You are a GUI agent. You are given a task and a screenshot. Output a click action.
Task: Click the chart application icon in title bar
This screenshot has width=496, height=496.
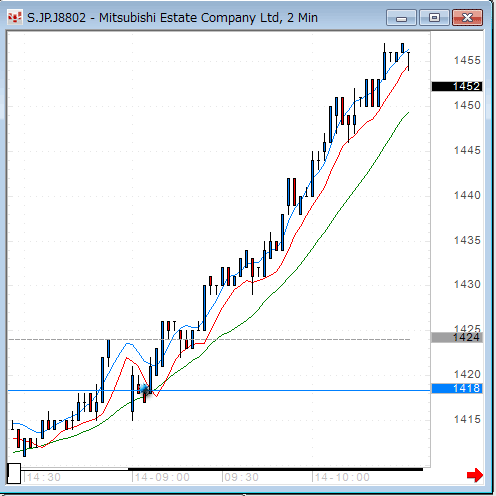point(14,17)
